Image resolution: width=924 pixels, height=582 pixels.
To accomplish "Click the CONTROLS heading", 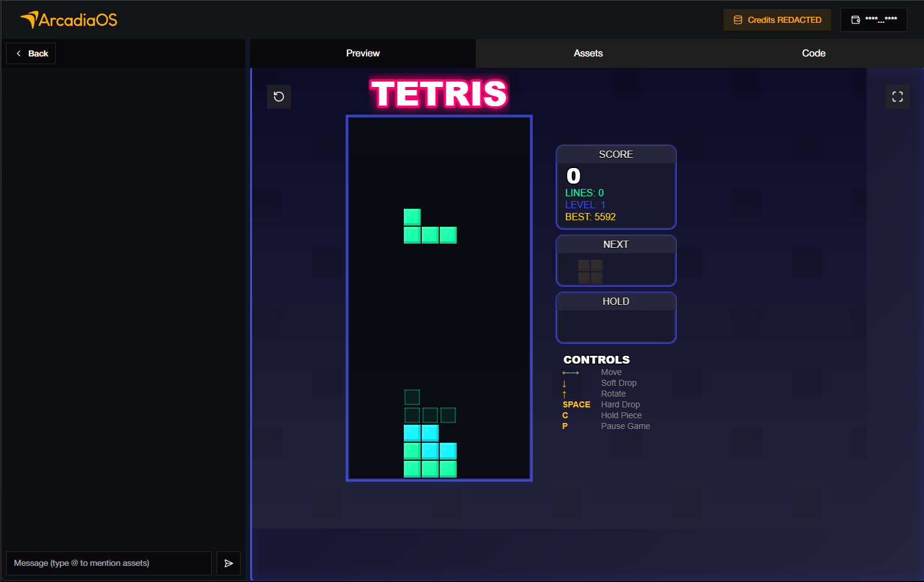I will 596,359.
